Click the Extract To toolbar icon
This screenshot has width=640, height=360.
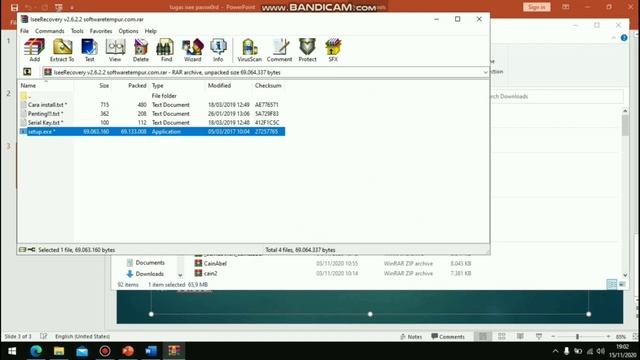[62, 50]
